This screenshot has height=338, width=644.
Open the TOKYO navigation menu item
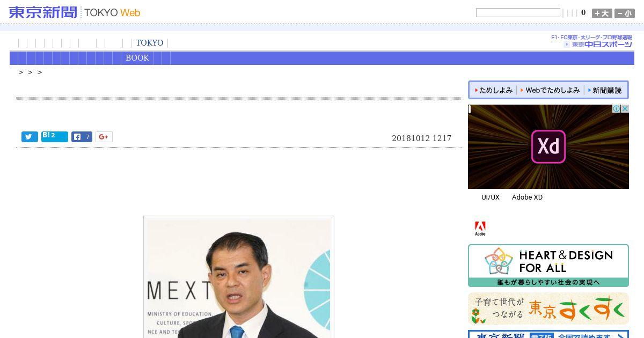[x=149, y=43]
